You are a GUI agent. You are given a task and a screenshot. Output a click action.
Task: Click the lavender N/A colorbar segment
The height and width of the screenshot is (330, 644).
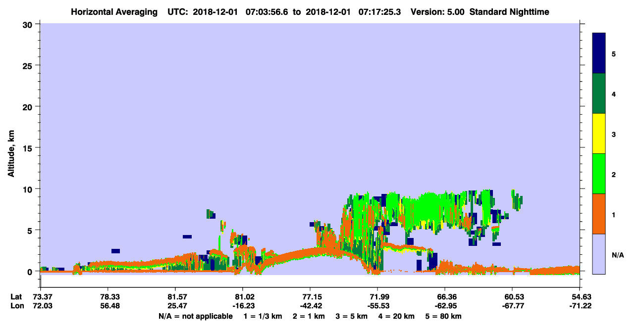599,254
